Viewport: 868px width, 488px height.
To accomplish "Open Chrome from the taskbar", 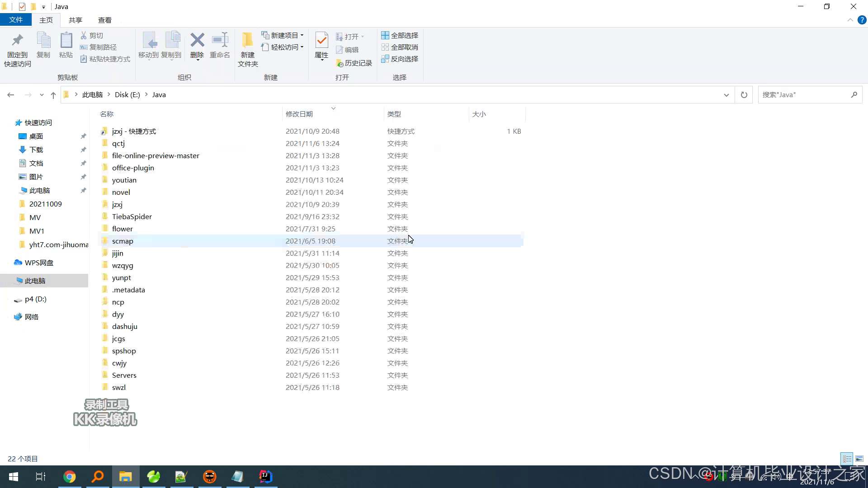I will pyautogui.click(x=69, y=477).
